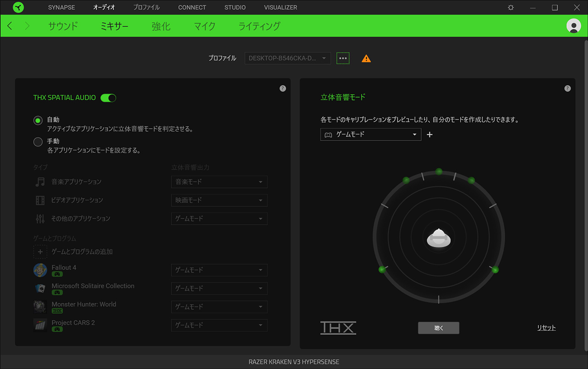This screenshot has height=369, width=588.
Task: Open the プロファイル dropdown
Action: pyautogui.click(x=288, y=58)
